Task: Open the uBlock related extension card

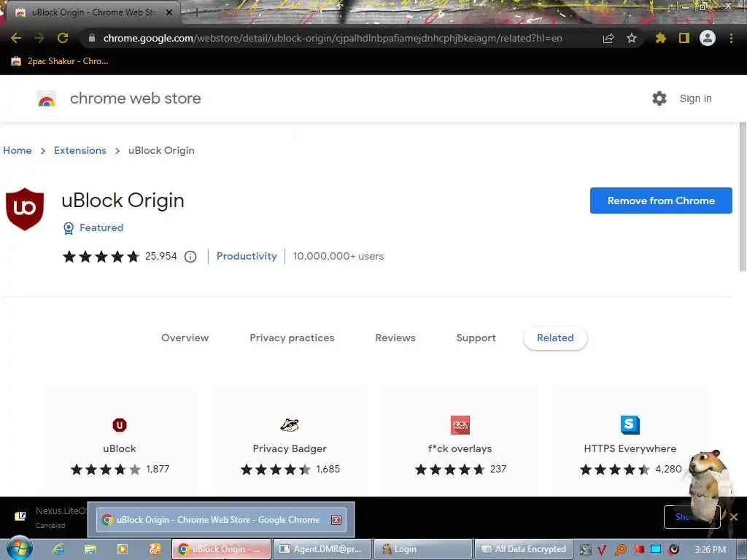Action: coord(120,440)
